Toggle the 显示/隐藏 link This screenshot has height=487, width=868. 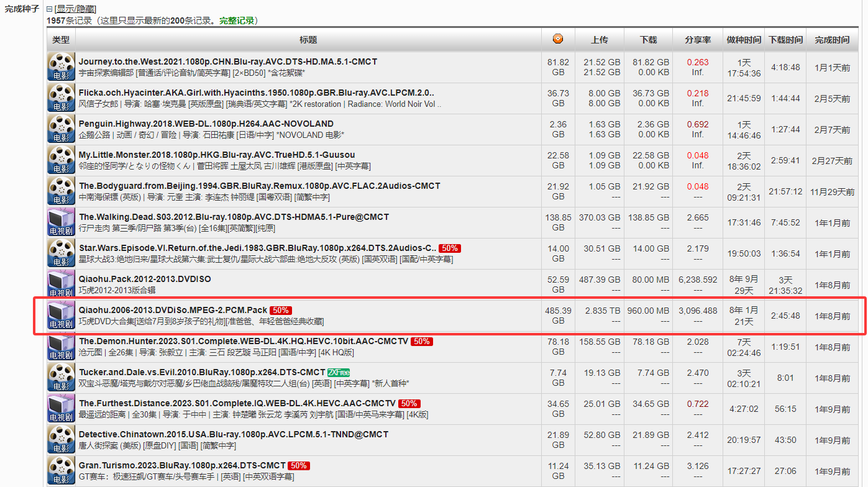coord(76,9)
